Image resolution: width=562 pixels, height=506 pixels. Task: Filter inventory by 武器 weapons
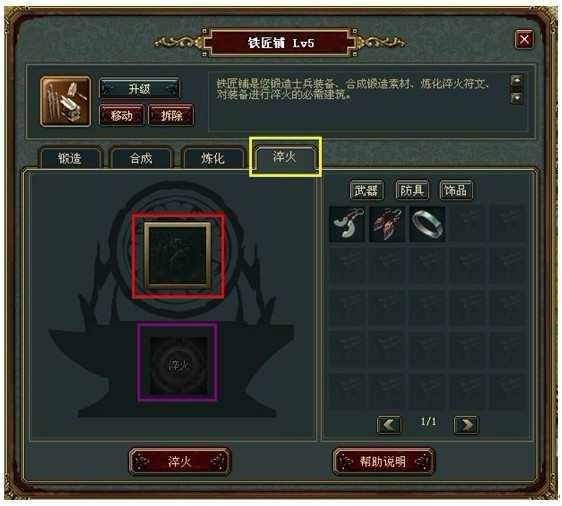pyautogui.click(x=366, y=190)
